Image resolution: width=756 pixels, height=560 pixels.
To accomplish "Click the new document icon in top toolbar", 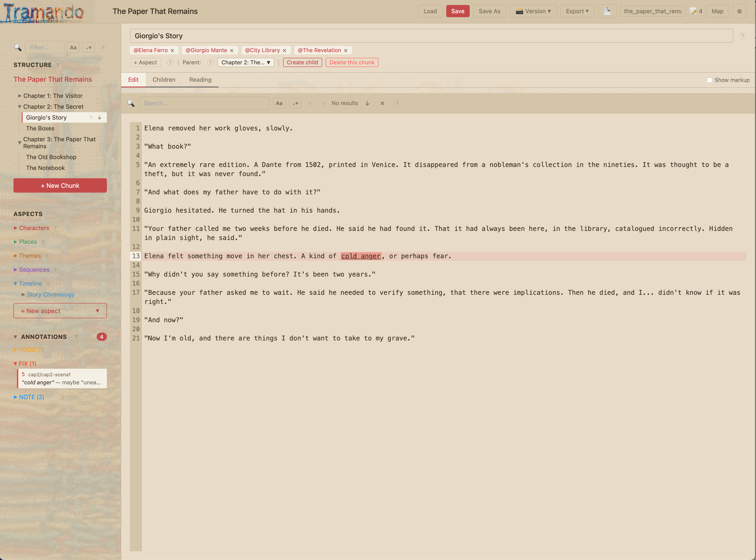I will tap(607, 11).
